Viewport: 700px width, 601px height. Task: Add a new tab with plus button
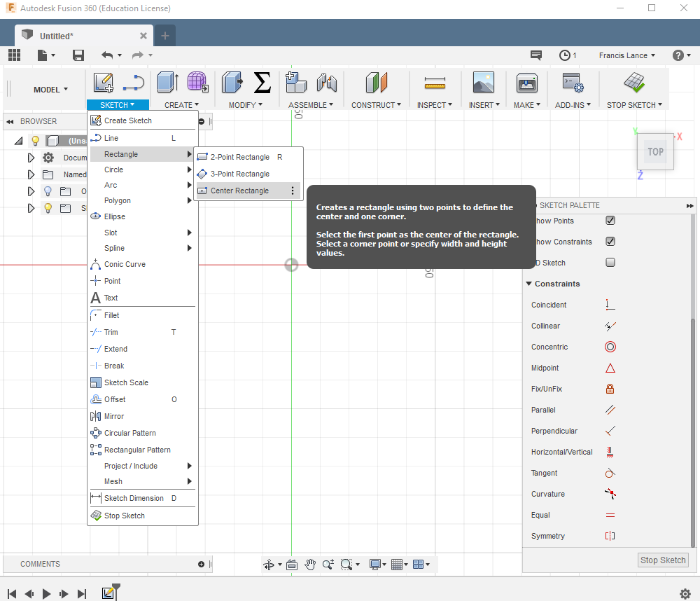(164, 36)
